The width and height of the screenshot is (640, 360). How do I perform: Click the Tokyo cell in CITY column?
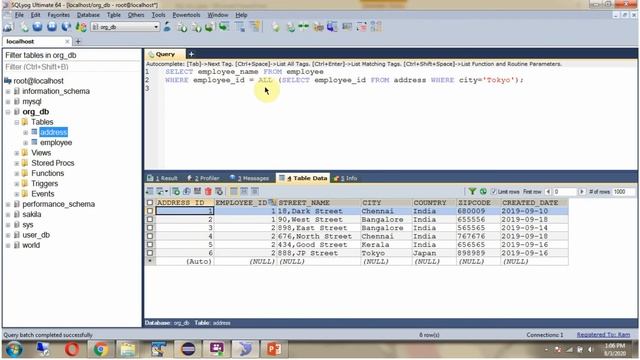click(x=386, y=253)
